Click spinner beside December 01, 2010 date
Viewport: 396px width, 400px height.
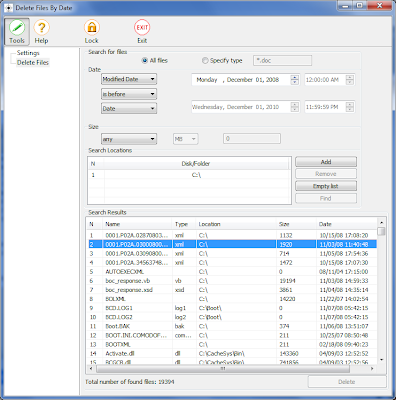(x=295, y=107)
